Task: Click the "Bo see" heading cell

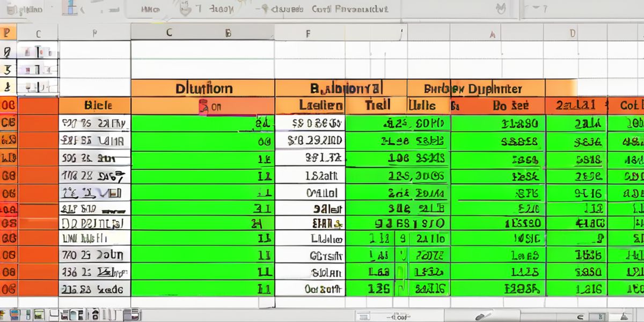Action: pos(498,106)
